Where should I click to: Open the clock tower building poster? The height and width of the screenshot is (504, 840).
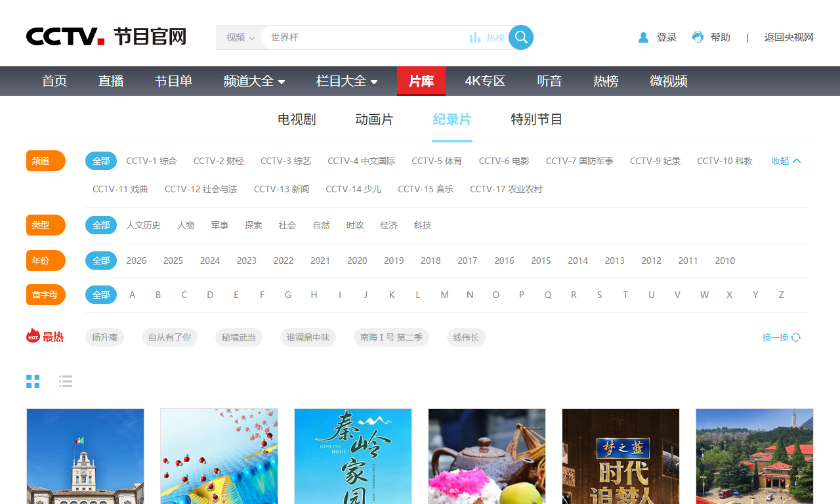85,456
